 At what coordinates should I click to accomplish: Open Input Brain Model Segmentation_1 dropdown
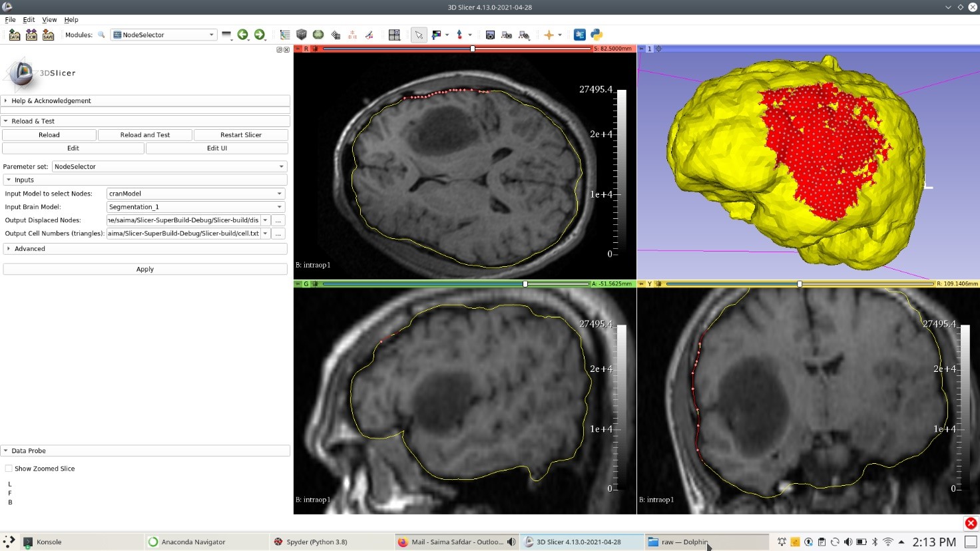[196, 207]
